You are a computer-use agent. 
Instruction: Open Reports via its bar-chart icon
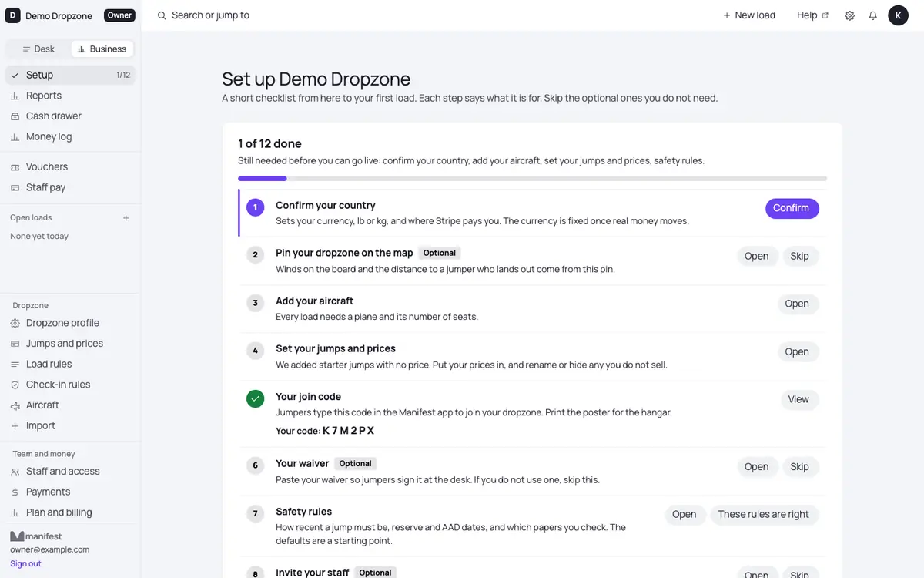pyautogui.click(x=15, y=96)
